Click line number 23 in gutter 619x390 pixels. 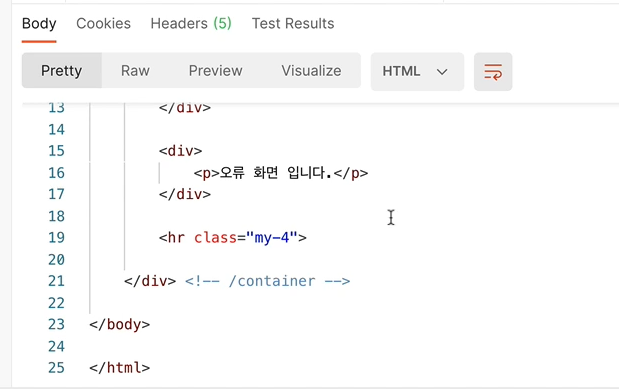point(56,324)
